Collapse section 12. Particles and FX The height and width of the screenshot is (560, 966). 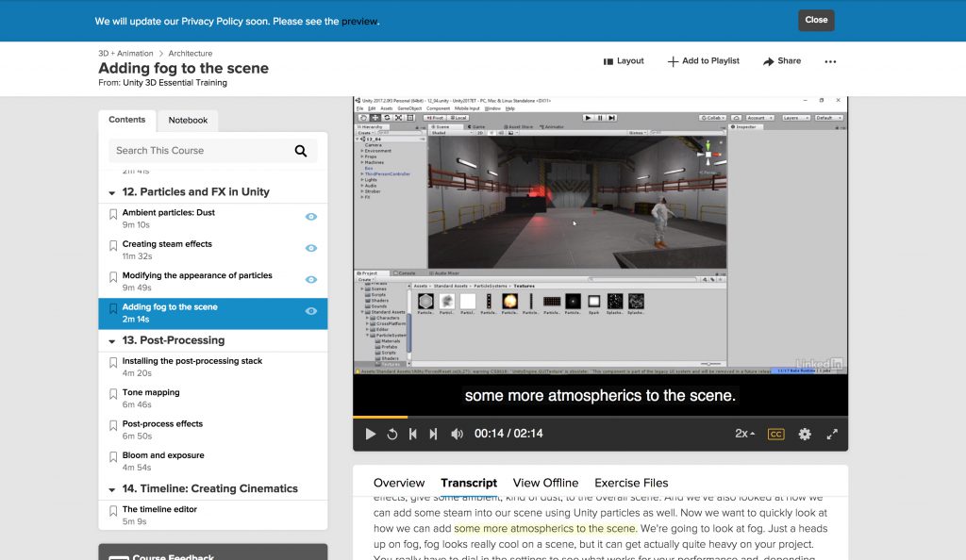(x=112, y=192)
